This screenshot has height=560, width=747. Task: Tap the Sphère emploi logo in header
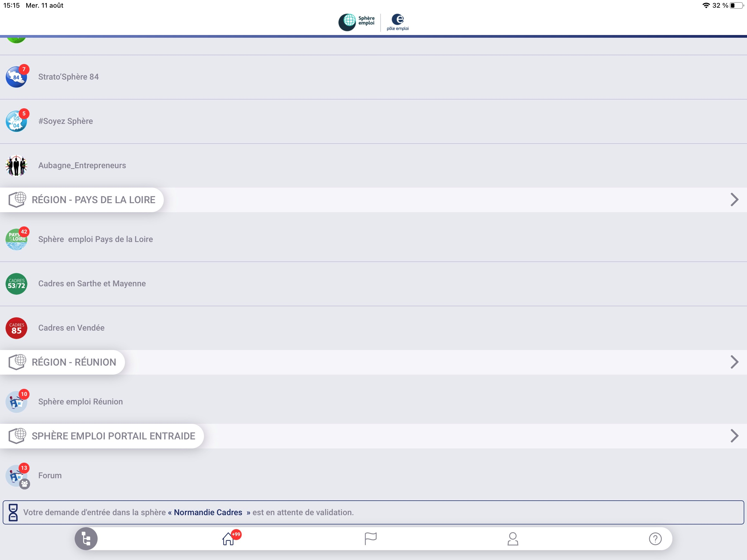(357, 22)
